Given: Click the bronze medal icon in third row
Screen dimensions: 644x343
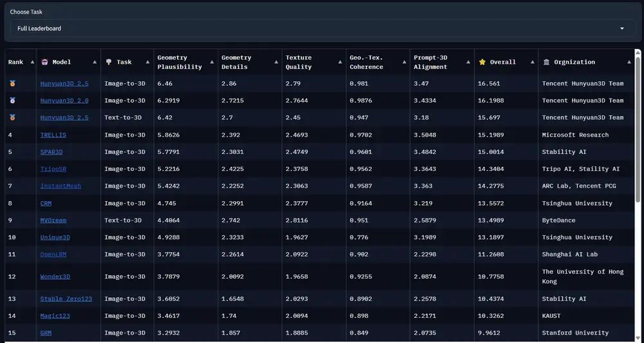Looking at the screenshot, I should [12, 117].
